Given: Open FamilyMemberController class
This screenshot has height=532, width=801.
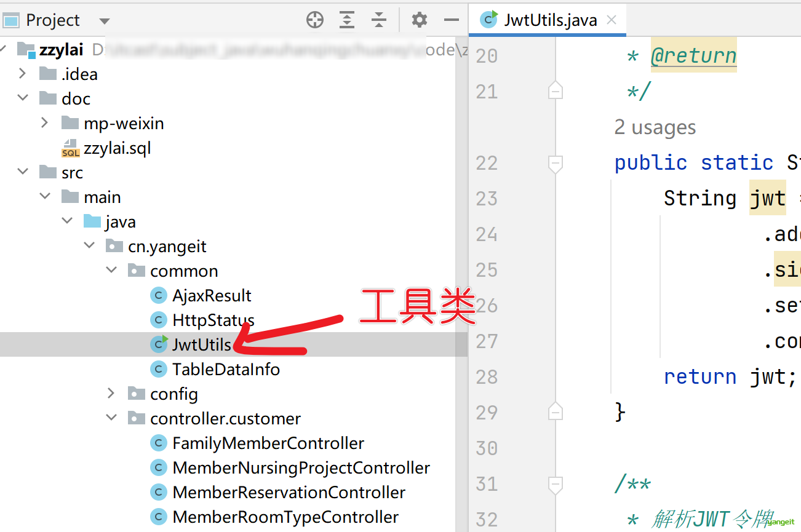Looking at the screenshot, I should [x=268, y=443].
